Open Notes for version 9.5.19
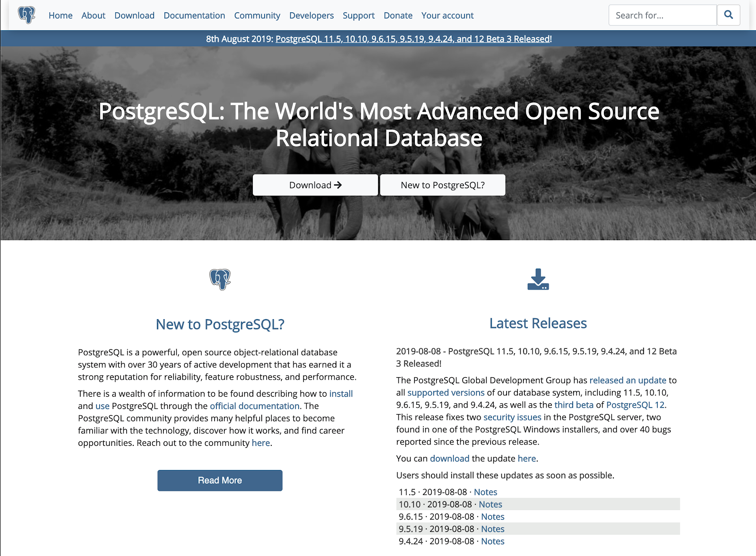The width and height of the screenshot is (756, 556). tap(493, 529)
